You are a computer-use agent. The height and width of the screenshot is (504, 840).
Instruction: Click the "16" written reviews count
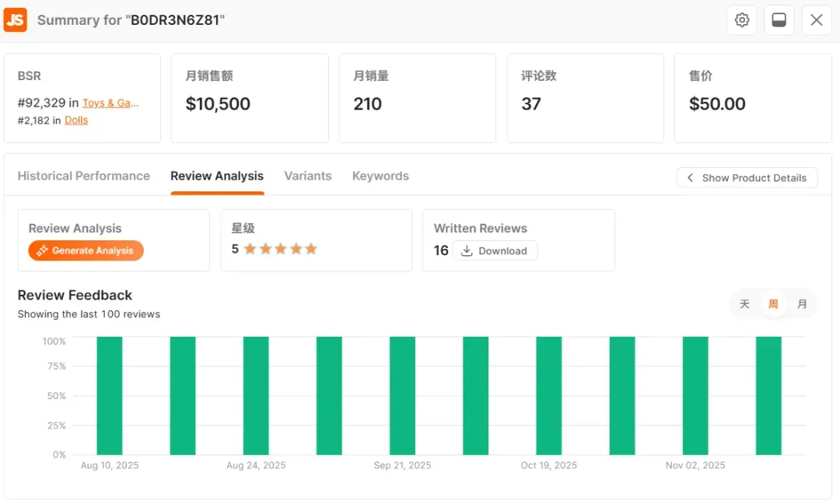[441, 250]
